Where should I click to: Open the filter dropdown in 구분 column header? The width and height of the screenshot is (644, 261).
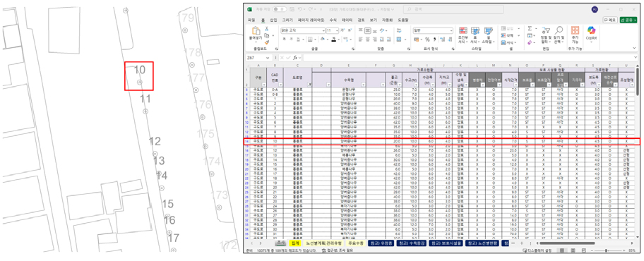point(264,85)
